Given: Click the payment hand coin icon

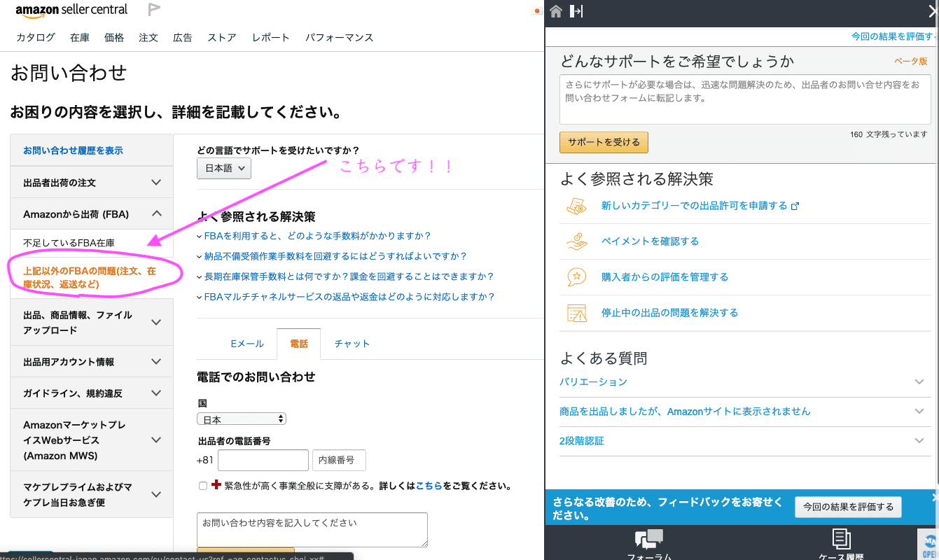Looking at the screenshot, I should coord(576,241).
